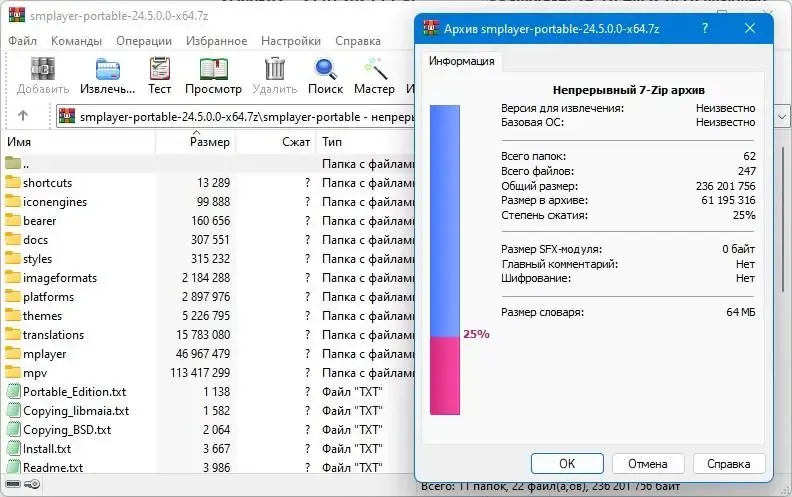Screen dimensions: 792x497
Task: Click the themes folder icon
Action: click(x=13, y=315)
